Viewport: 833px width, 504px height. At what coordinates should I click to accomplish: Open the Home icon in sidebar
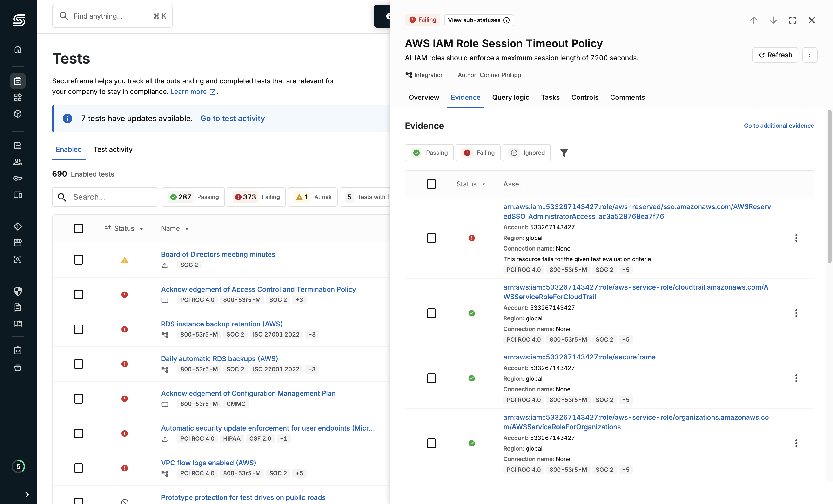point(18,49)
